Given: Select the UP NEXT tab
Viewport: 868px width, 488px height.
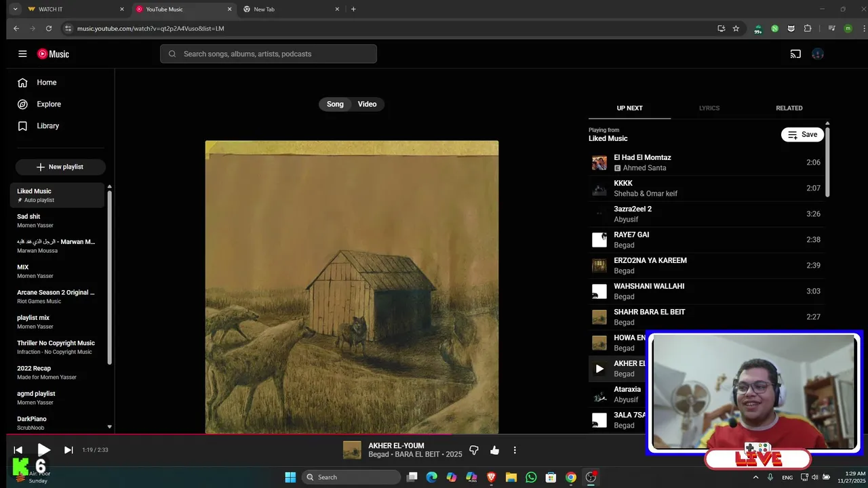Looking at the screenshot, I should (x=629, y=108).
